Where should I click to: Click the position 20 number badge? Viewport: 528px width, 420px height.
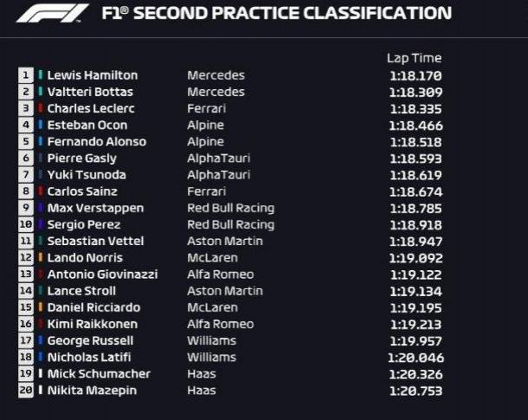[26, 390]
